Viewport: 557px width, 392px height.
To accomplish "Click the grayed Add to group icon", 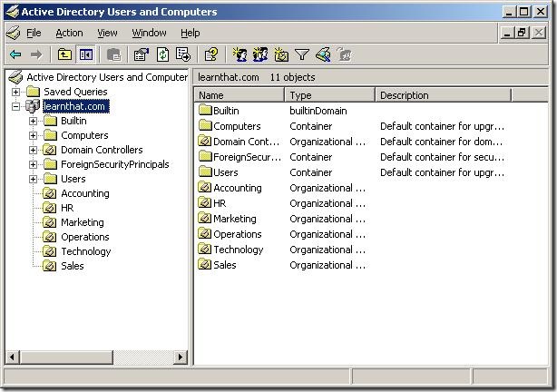I will pyautogui.click(x=344, y=54).
